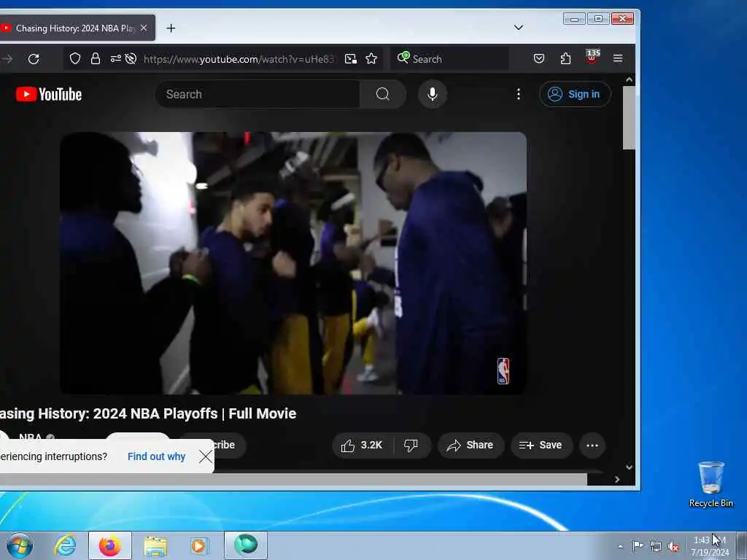Share the video

point(471,446)
